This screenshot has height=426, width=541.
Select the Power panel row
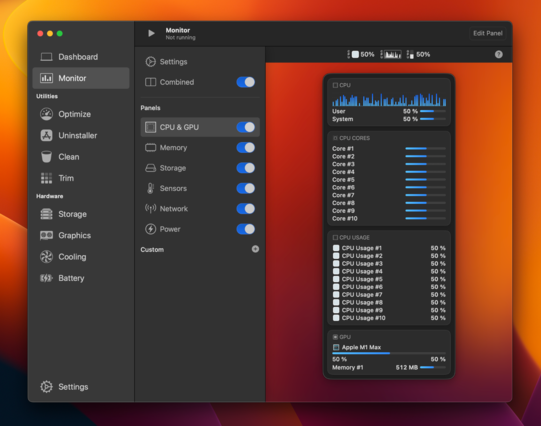tap(200, 229)
